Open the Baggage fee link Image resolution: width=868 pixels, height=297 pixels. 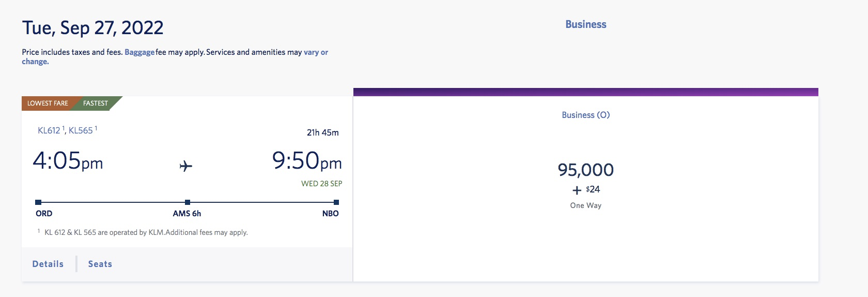click(139, 52)
